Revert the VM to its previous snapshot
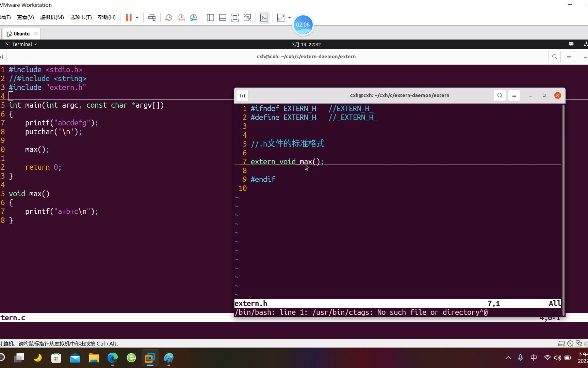Screen dimensions: 588x368 point(181,17)
